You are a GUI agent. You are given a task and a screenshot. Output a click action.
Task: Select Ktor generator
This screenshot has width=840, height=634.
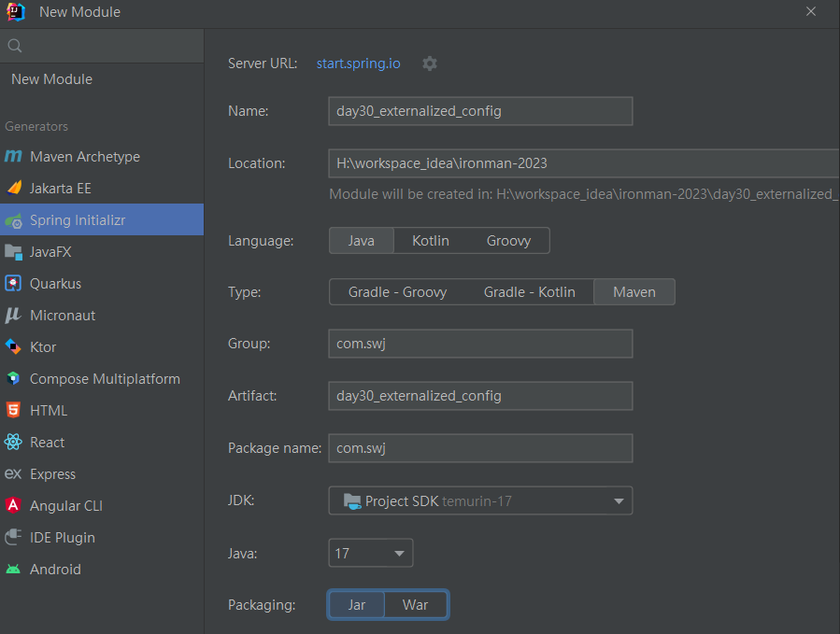102,347
